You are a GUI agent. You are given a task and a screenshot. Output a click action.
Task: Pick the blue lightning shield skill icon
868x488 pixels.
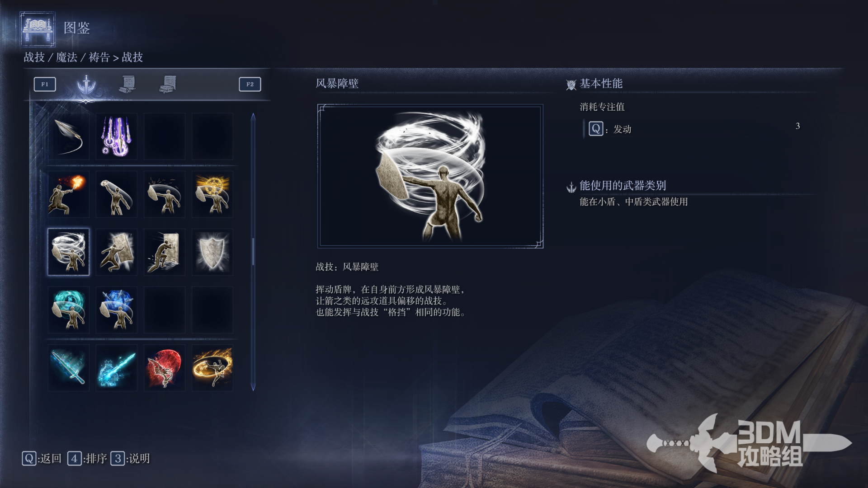pos(116,310)
